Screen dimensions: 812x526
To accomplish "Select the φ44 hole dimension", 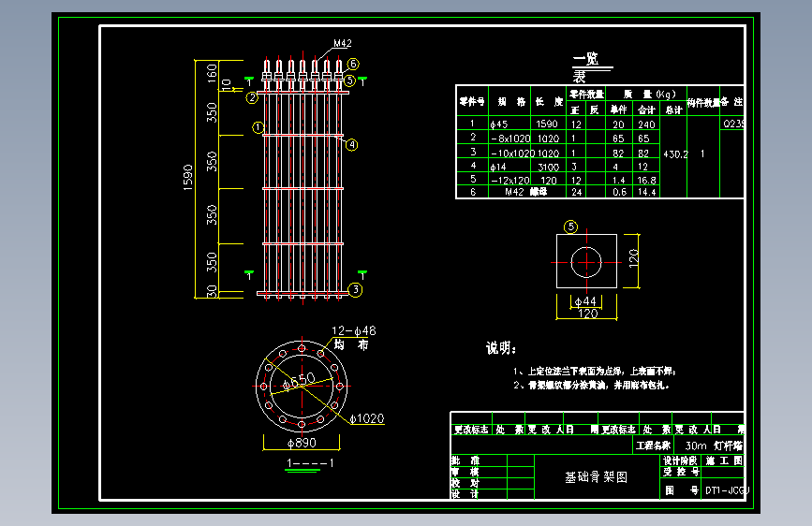I will pos(585,301).
